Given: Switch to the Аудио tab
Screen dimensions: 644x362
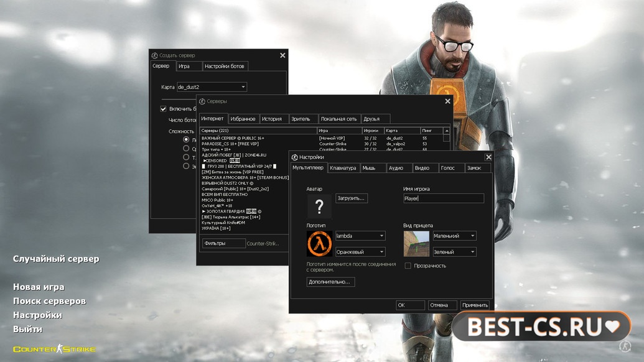Looking at the screenshot, I should pos(399,168).
